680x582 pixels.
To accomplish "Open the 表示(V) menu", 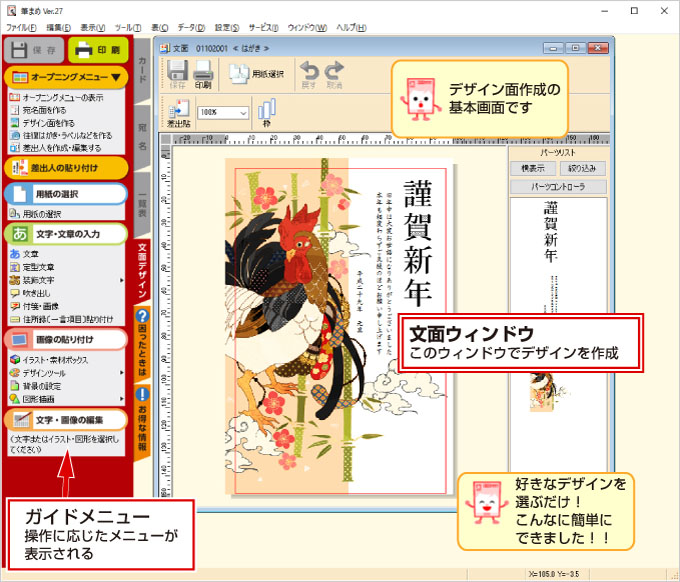I will (92, 28).
